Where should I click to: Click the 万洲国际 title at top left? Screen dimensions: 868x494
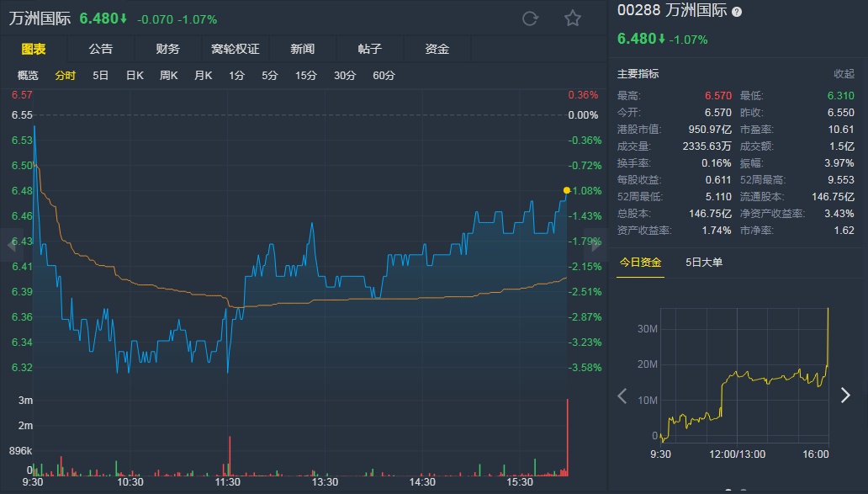pos(40,19)
